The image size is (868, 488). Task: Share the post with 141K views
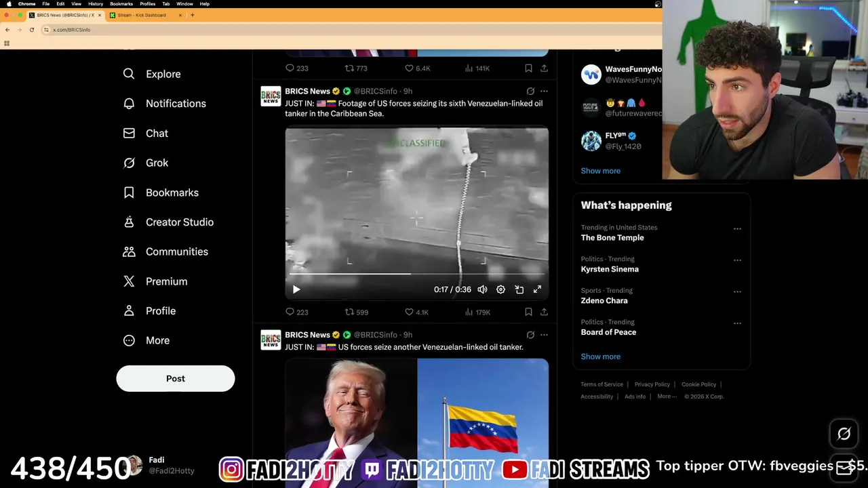(x=544, y=68)
